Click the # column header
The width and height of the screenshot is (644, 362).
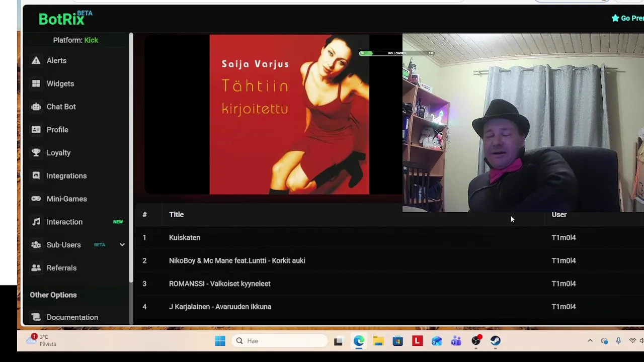coord(144,215)
